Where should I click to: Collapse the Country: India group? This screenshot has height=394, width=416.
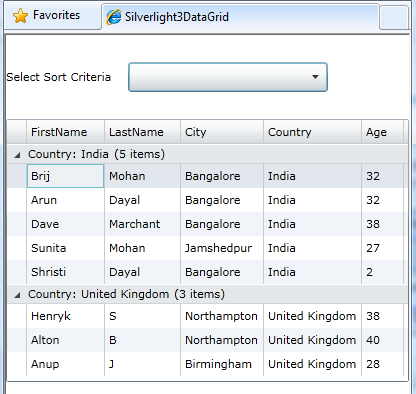[x=17, y=155]
